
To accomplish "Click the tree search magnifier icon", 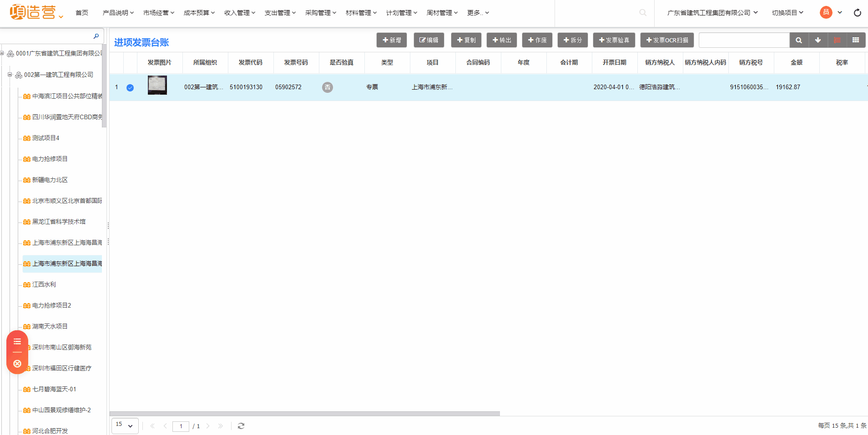I will pyautogui.click(x=96, y=36).
